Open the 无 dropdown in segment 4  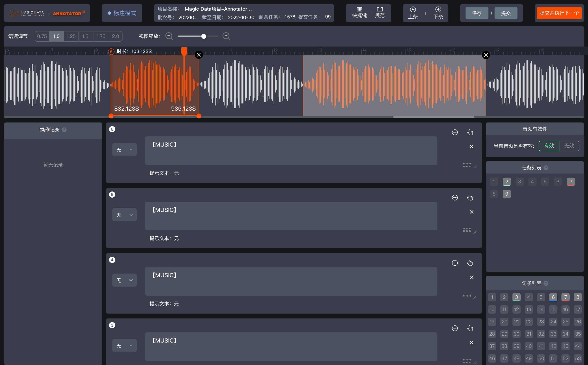[x=124, y=280]
